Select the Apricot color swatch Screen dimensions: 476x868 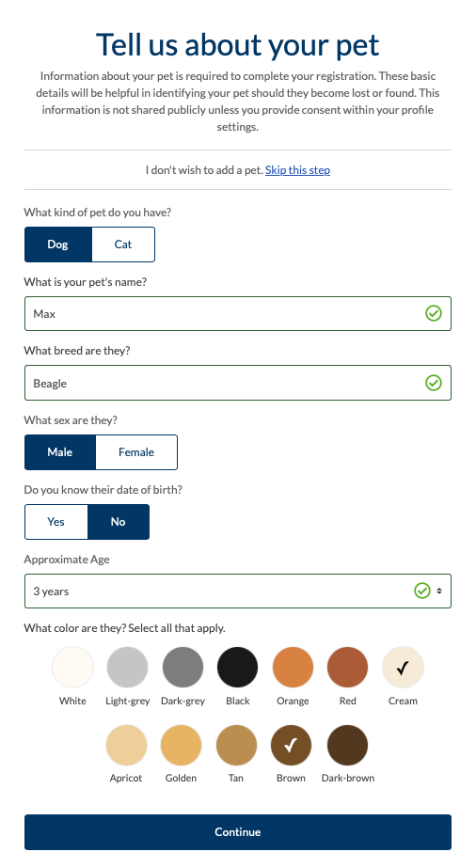[126, 745]
